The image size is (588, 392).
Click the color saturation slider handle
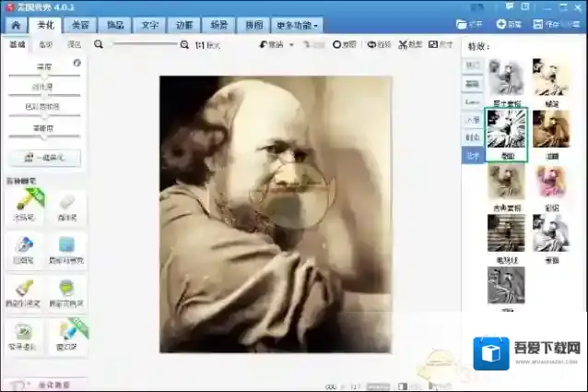click(x=44, y=115)
